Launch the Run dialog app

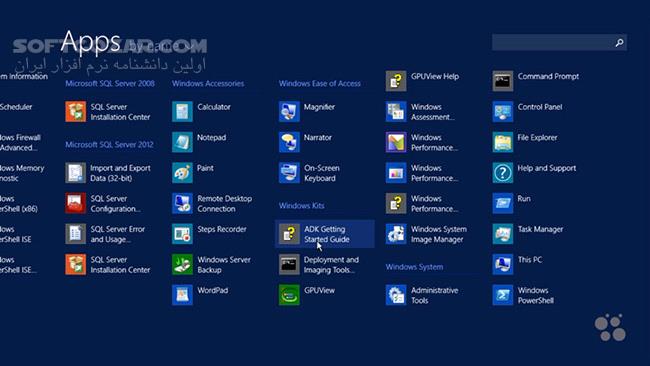(512, 204)
